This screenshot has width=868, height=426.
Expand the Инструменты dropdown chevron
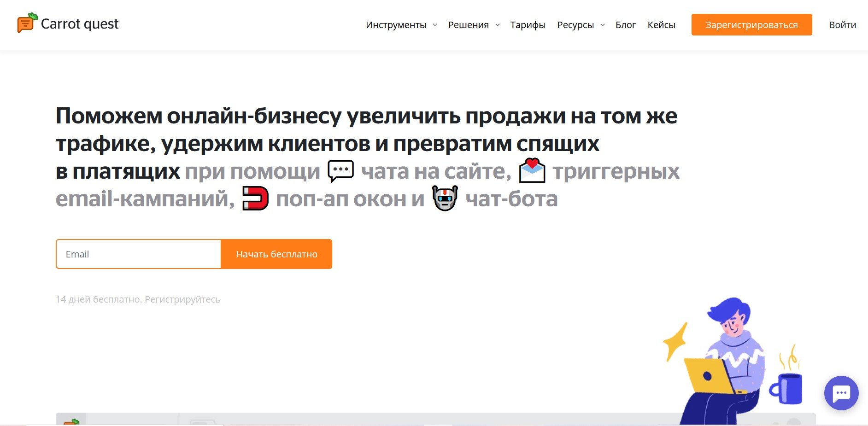tap(435, 25)
